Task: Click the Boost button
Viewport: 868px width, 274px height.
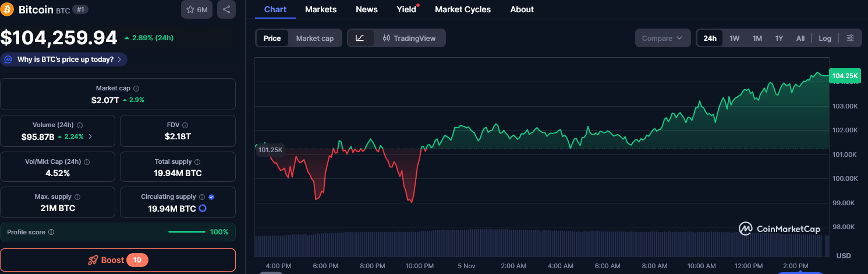Action: point(118,260)
